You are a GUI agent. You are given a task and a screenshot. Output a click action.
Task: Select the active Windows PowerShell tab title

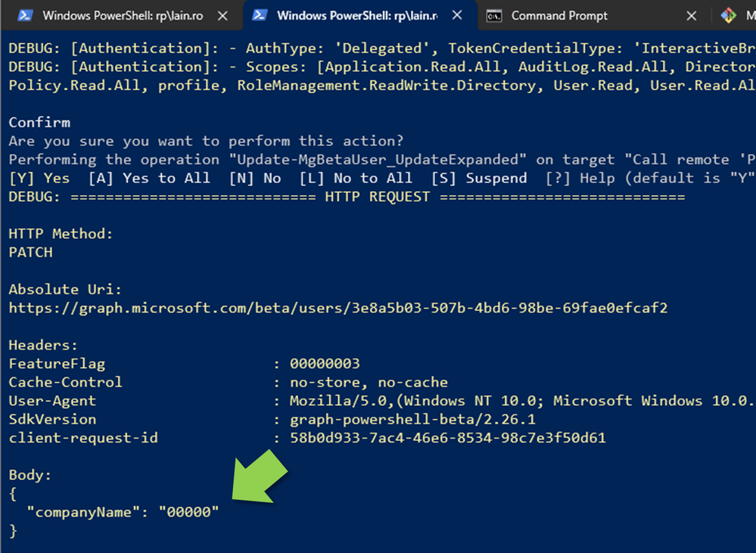pyautogui.click(x=357, y=16)
